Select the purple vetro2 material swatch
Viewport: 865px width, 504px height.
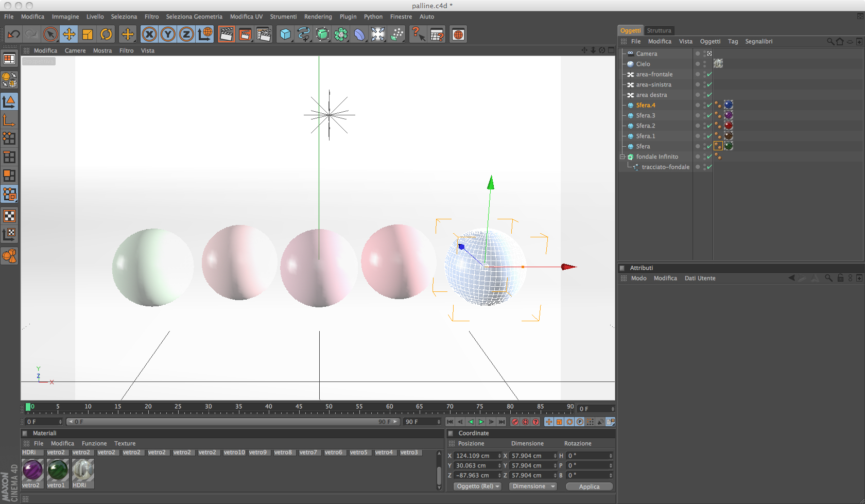[32, 470]
